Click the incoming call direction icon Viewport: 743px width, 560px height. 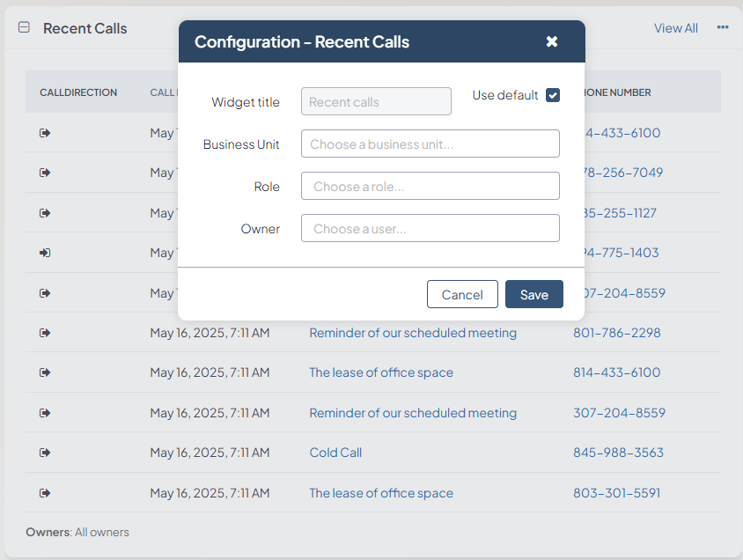click(x=45, y=253)
